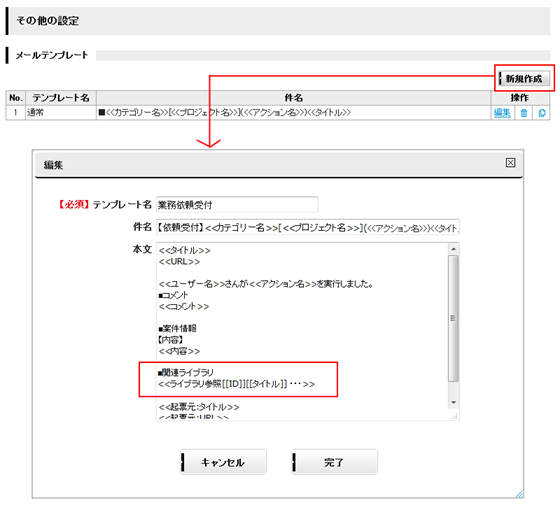Image resolution: width=560 pixels, height=511 pixels.
Task: Click inside the 本文 body textarea
Action: (302, 331)
